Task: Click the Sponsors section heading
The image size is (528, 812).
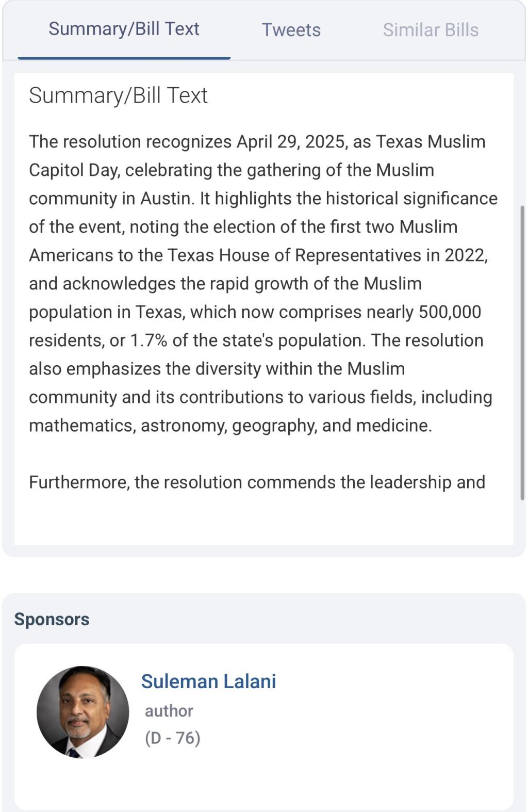Action: click(52, 619)
